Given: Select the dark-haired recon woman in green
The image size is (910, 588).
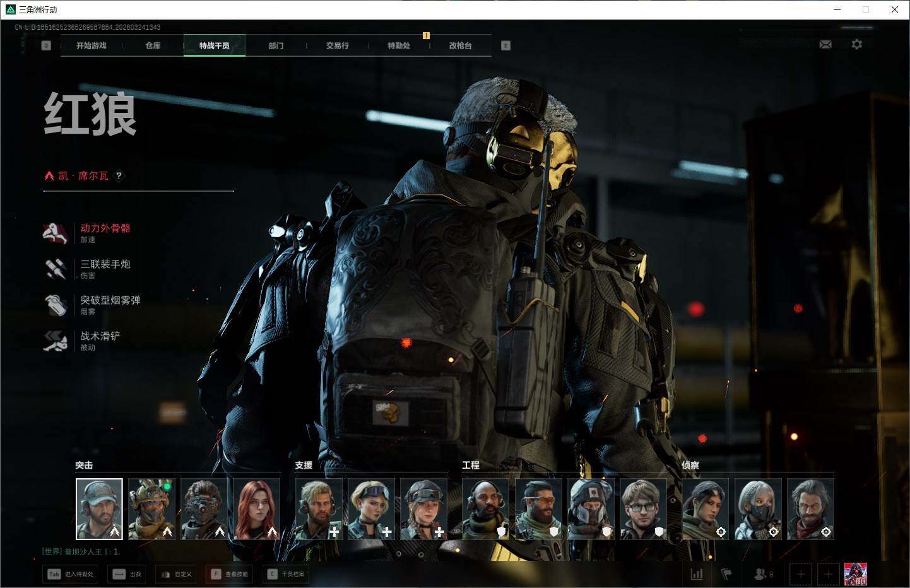Looking at the screenshot, I should (x=705, y=509).
